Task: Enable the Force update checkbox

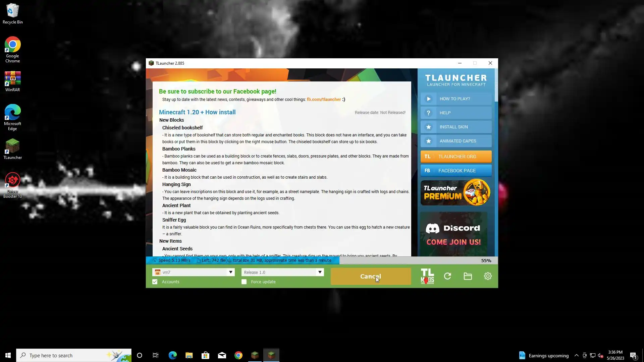Action: 244,282
